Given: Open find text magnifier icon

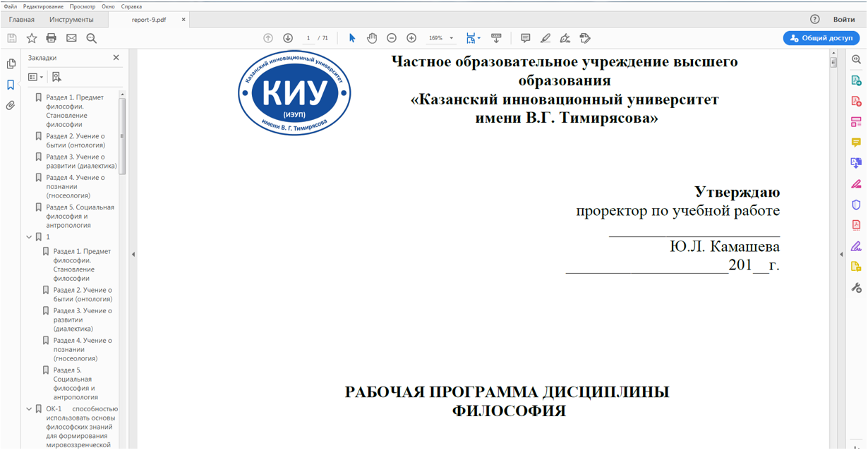Looking at the screenshot, I should [x=91, y=38].
